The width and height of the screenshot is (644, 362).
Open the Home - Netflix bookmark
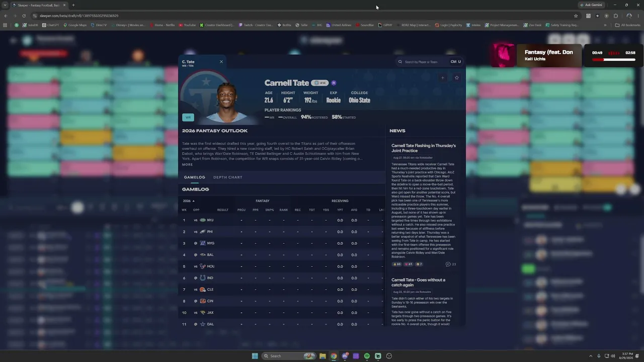click(162, 25)
